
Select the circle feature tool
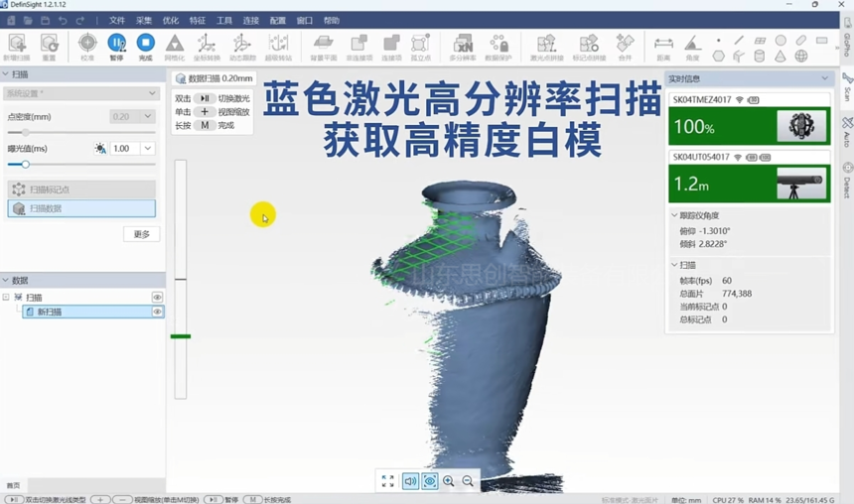(781, 41)
